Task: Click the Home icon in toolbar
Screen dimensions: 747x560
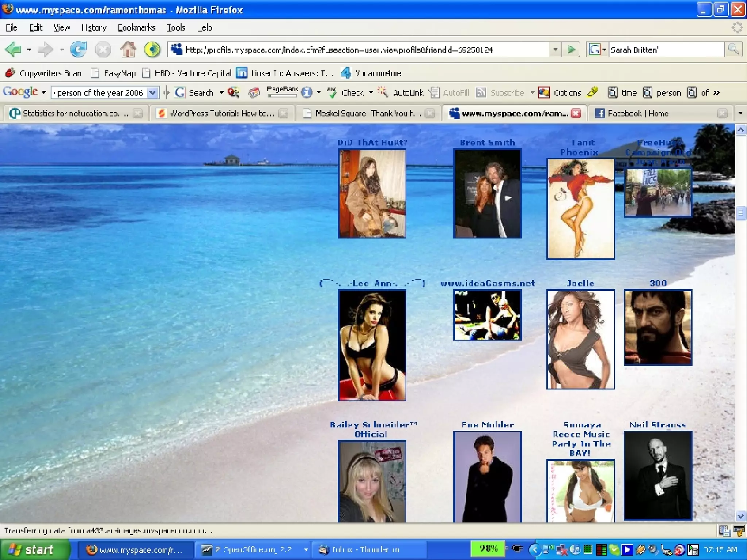Action: click(x=128, y=50)
